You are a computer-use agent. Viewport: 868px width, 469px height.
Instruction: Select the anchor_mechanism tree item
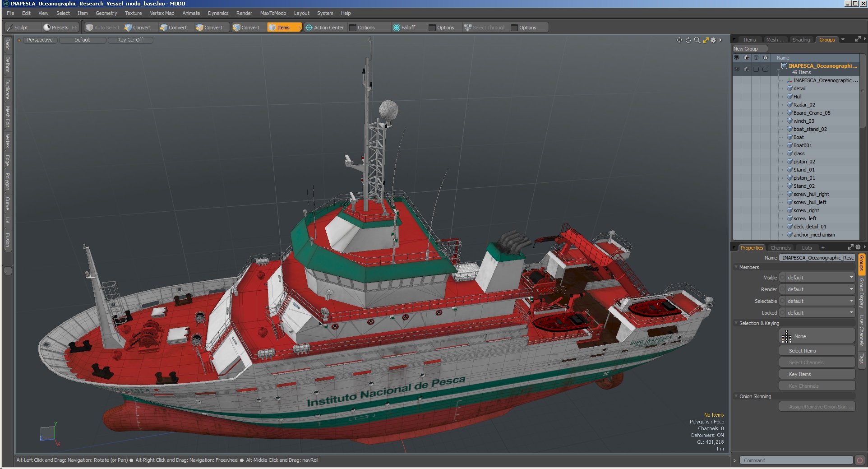pyautogui.click(x=814, y=235)
